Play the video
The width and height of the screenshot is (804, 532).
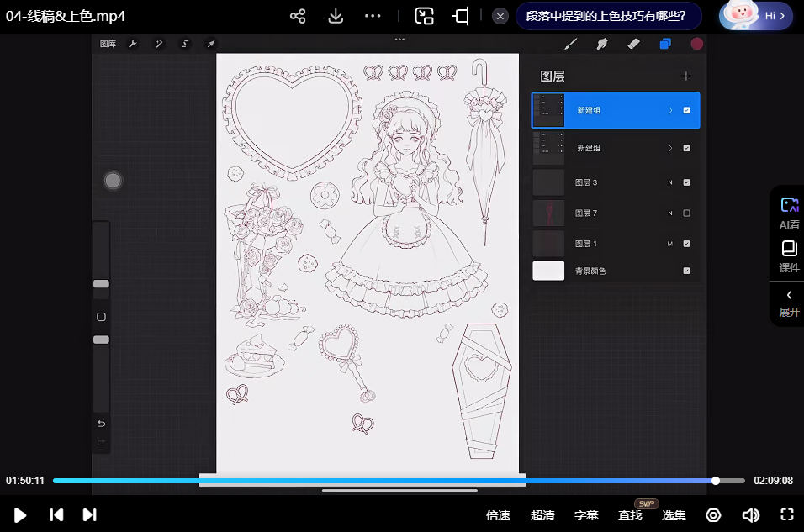point(20,515)
